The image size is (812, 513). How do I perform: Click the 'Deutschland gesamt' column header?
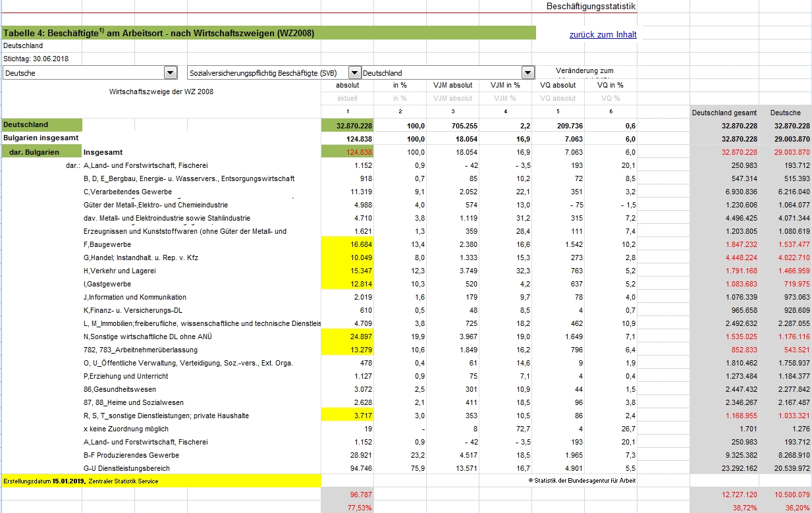coord(724,113)
